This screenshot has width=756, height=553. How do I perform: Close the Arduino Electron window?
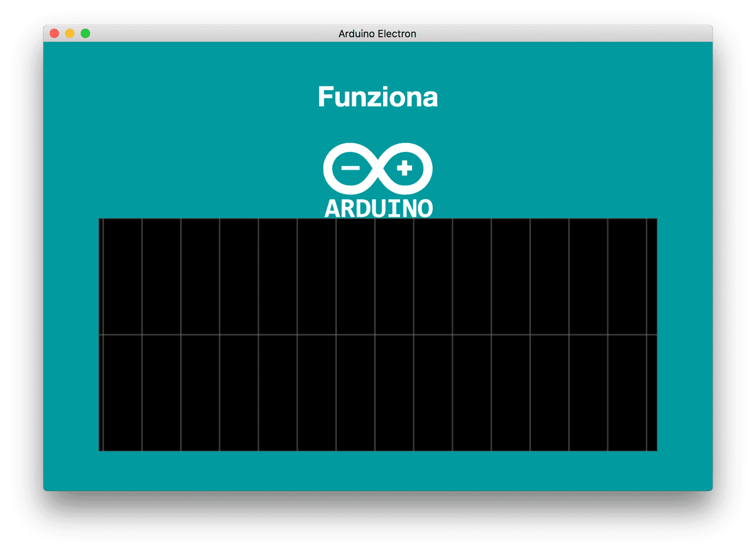(x=55, y=33)
